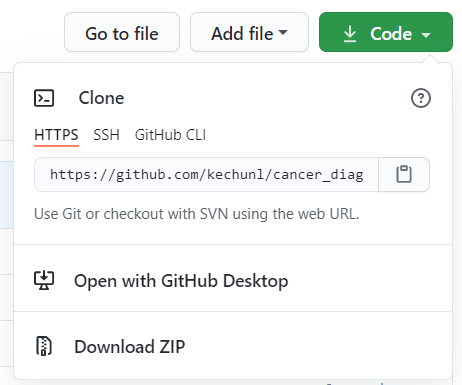Viewport: 462px width, 385px height.
Task: Click the Clone heading text
Action: click(101, 98)
